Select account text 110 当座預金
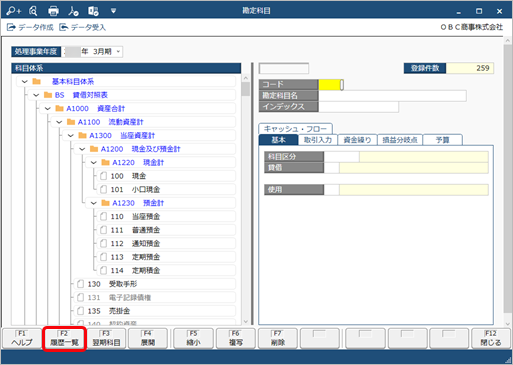The width and height of the screenshot is (513, 365). coord(135,217)
